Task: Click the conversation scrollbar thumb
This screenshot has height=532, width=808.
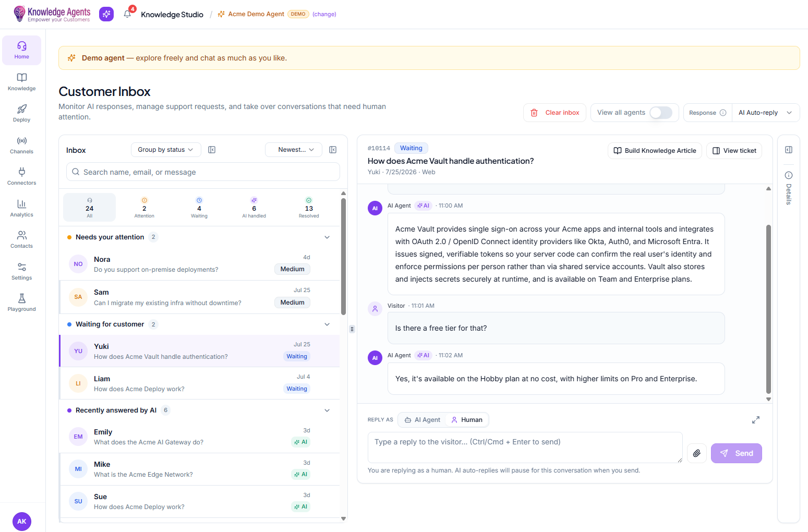Action: pos(768,309)
